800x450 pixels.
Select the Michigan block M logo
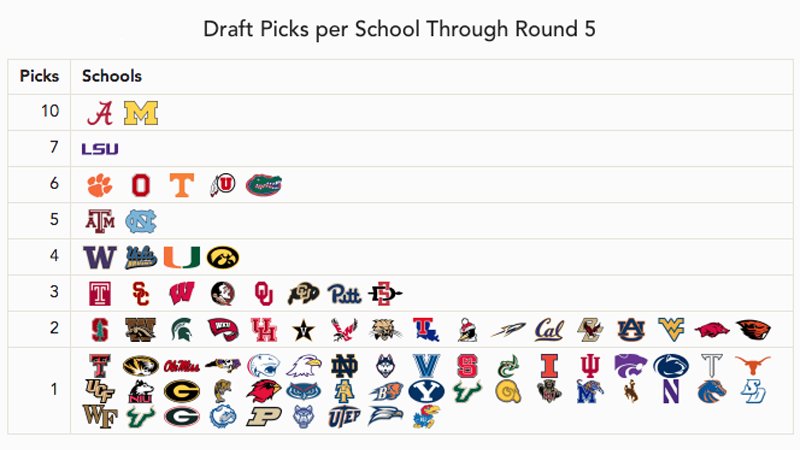pos(141,113)
